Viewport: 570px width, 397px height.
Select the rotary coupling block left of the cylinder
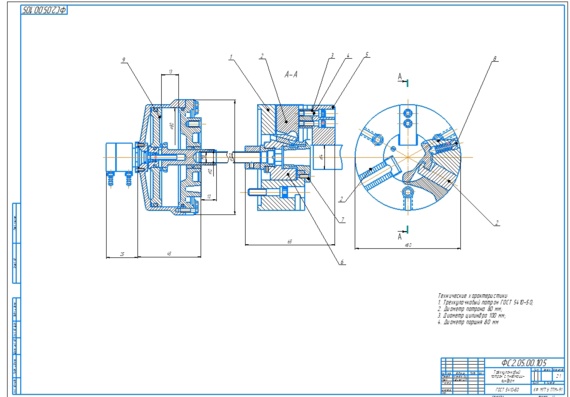tap(119, 157)
